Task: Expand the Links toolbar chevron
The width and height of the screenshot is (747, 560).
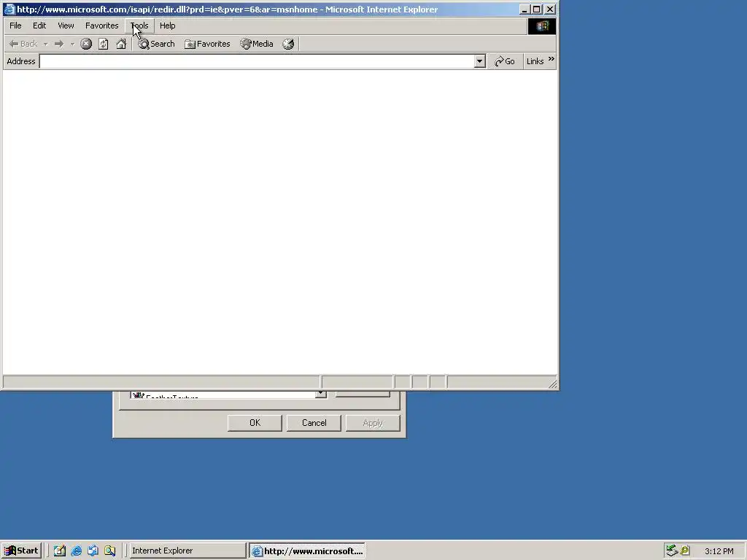Action: [x=551, y=59]
